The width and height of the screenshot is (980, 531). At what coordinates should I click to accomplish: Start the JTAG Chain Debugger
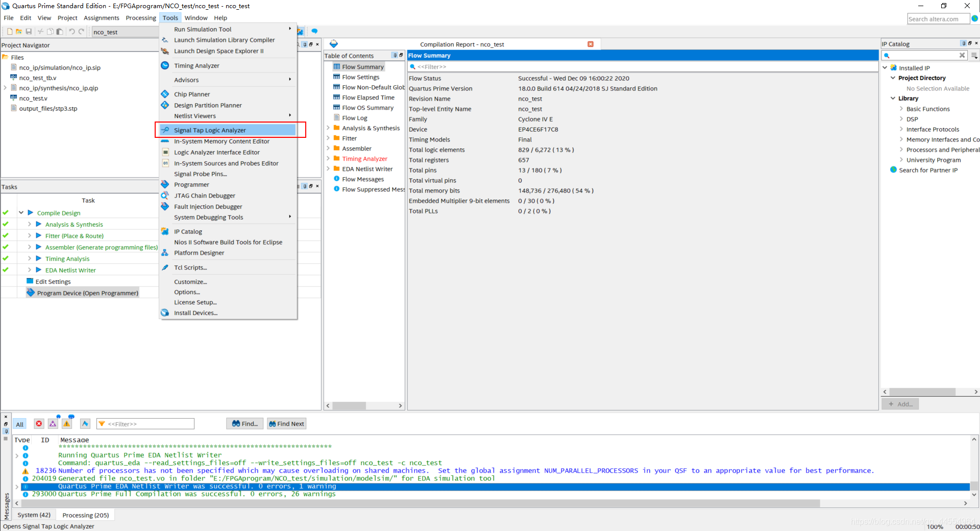coord(204,195)
